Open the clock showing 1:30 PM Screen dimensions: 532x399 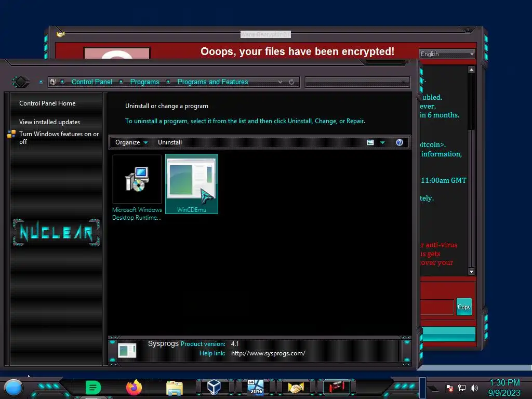[x=504, y=388]
